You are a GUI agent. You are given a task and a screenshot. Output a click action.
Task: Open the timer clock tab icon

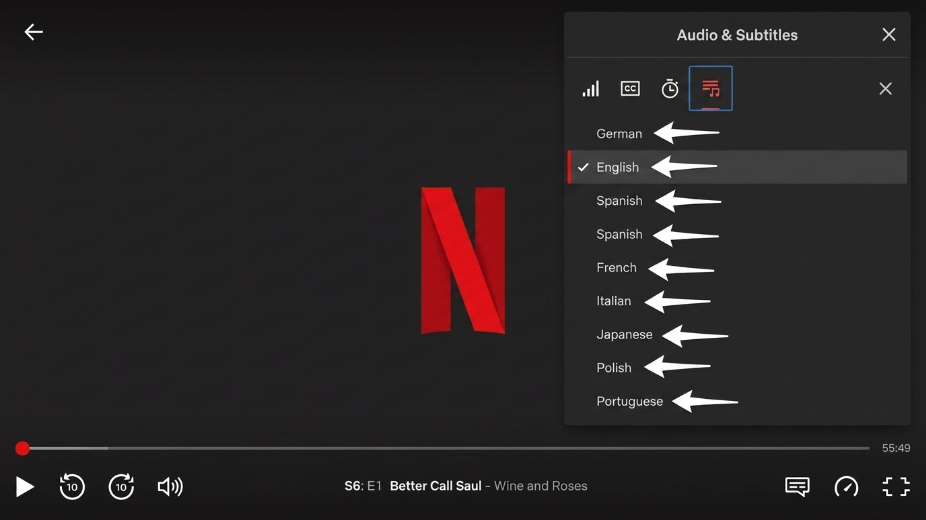point(670,89)
